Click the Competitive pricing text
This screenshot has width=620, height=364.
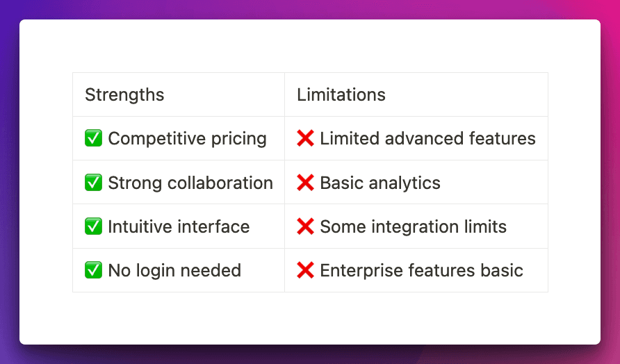187,139
